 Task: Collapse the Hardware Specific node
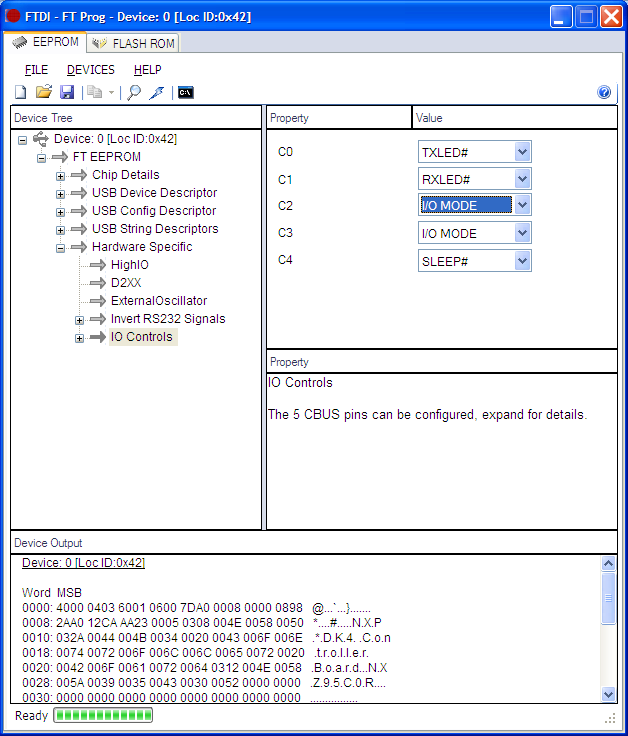pyautogui.click(x=60, y=248)
